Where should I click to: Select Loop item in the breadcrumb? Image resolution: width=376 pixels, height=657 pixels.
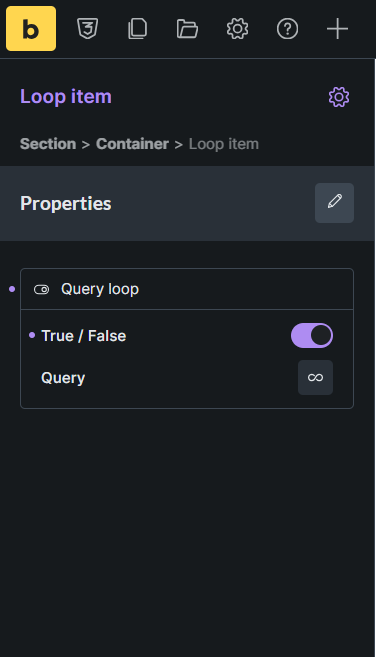pos(224,144)
